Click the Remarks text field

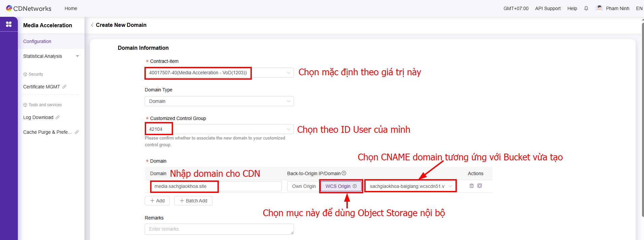coord(219,229)
